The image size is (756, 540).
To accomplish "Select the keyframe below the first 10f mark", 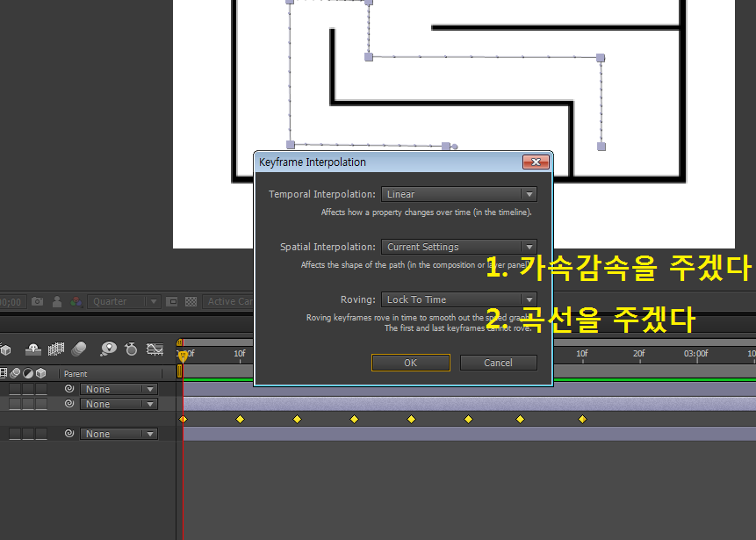I will tap(240, 419).
